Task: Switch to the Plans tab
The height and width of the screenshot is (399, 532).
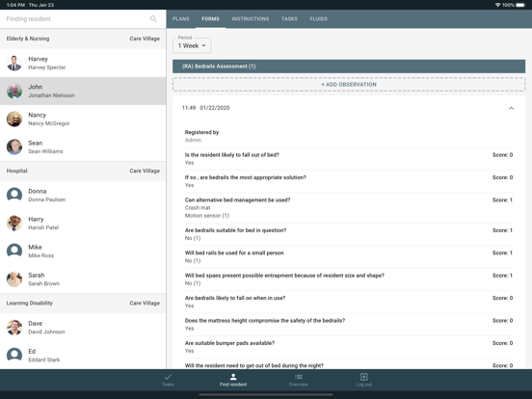Action: tap(181, 19)
